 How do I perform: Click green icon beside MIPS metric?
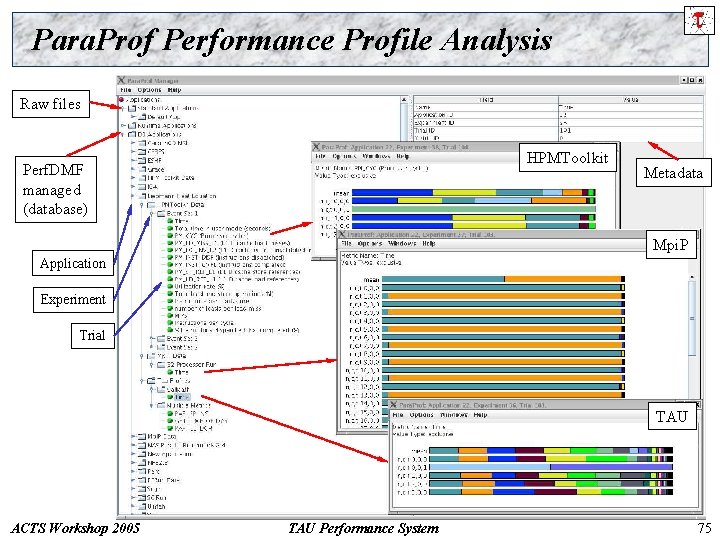coord(170,315)
